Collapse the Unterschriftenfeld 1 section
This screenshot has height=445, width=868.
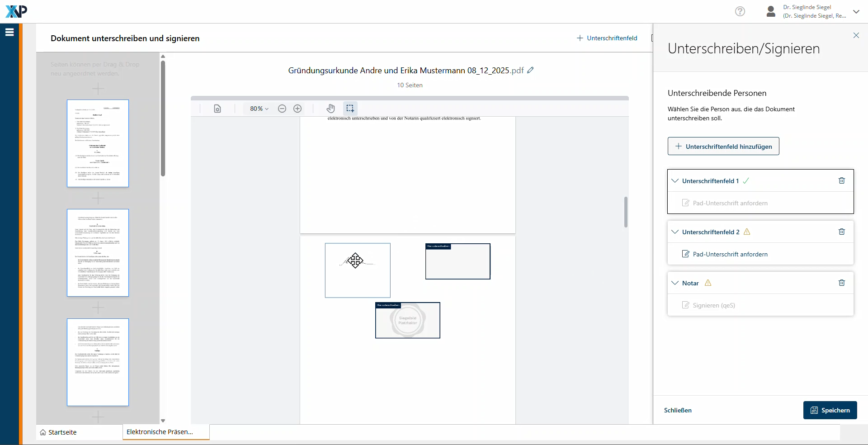(675, 181)
